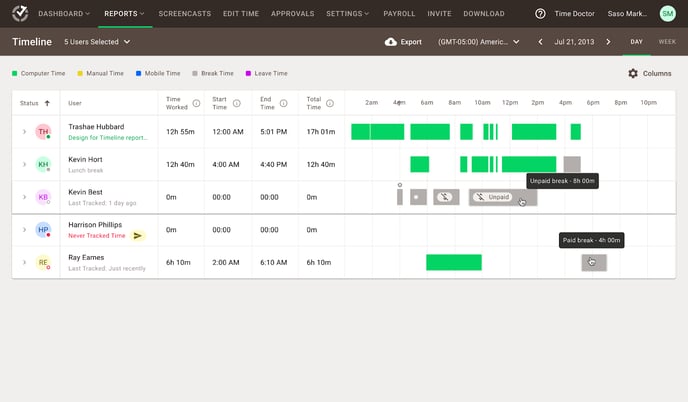Viewport: 688px width, 402px height.
Task: Click Break Time gray legend swatch
Action: (195, 73)
